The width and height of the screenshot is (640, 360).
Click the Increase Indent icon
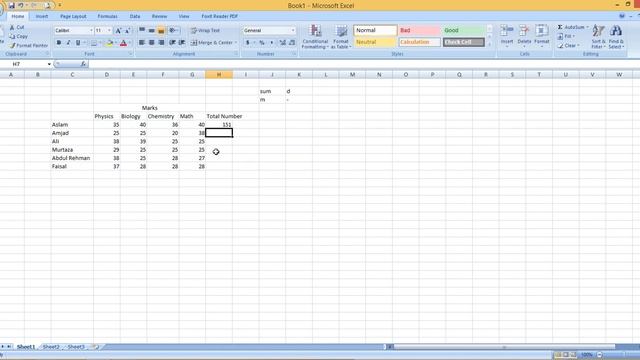(x=182, y=42)
